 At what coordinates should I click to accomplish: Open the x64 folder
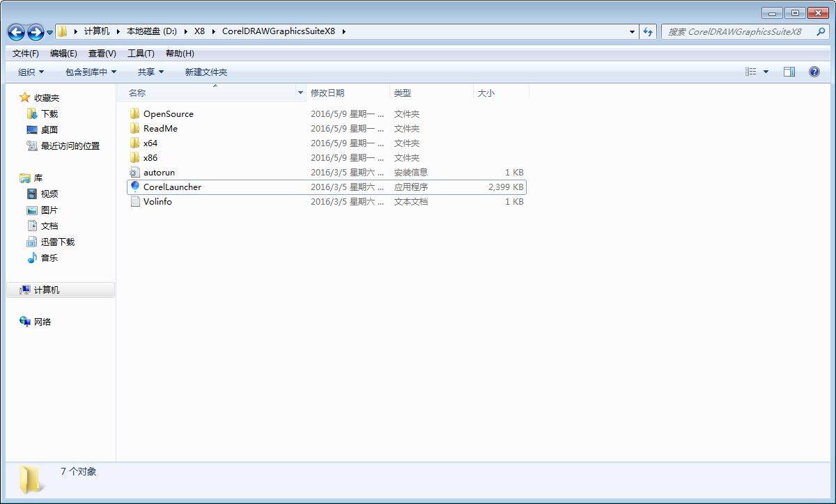click(152, 143)
